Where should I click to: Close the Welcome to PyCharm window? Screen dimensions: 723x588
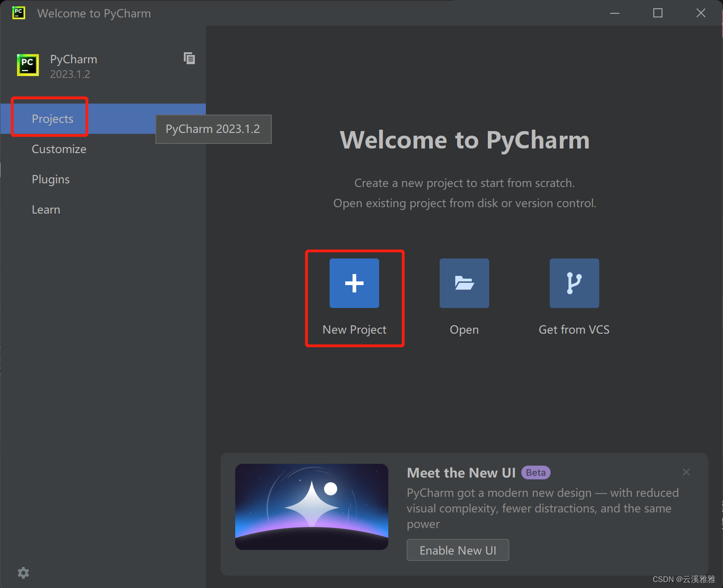[701, 13]
